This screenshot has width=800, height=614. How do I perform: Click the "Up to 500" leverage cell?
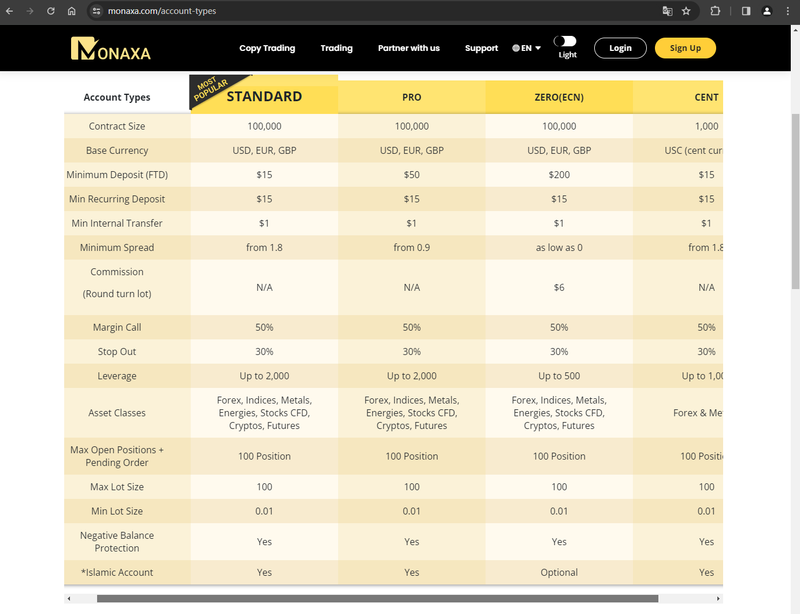(x=559, y=376)
